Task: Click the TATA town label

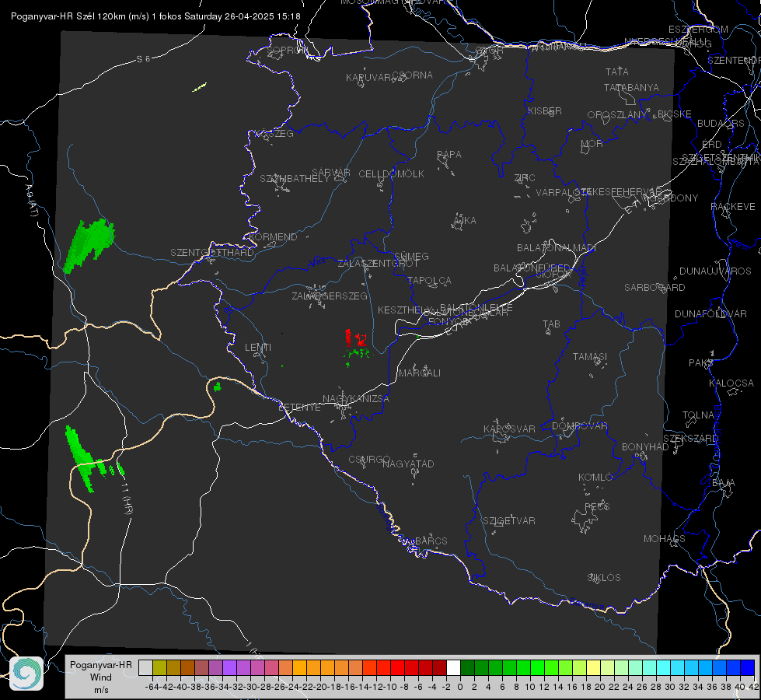Action: [617, 72]
